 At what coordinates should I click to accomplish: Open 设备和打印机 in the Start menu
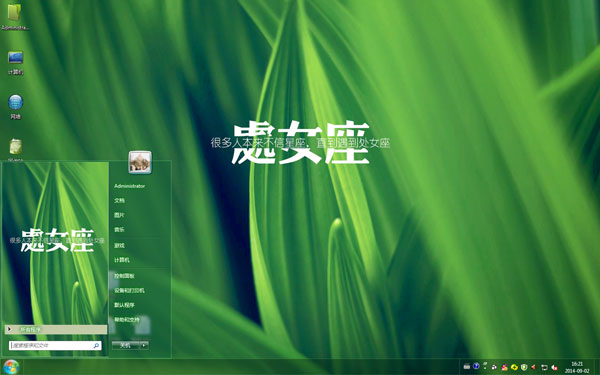pos(129,290)
